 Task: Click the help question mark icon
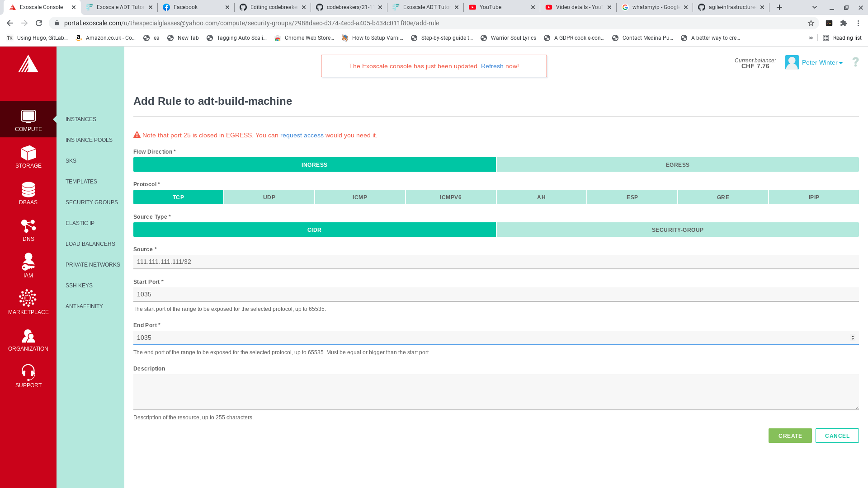pos(855,62)
